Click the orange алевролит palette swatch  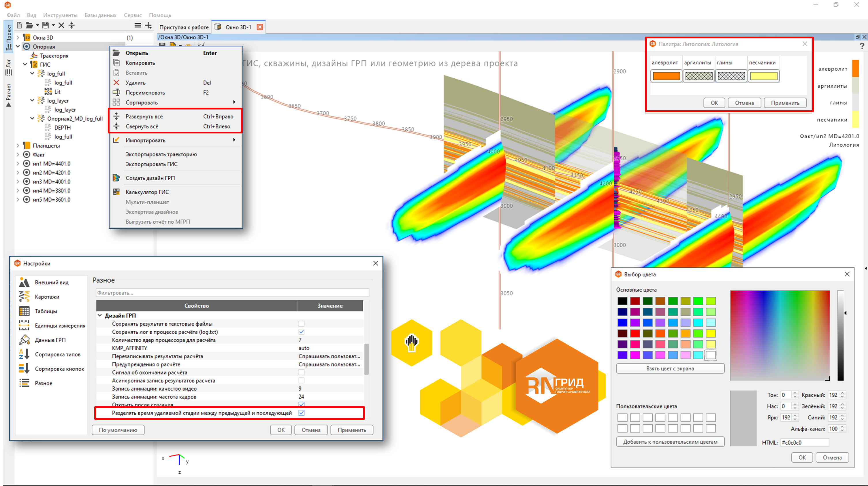tap(666, 76)
